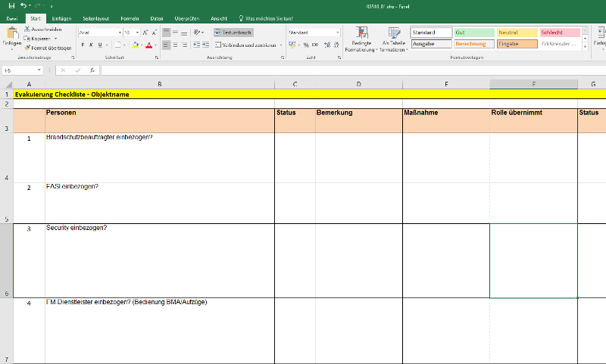Open the Formeln ribbon tab
Image resolution: width=606 pixels, height=364 pixels.
129,17
